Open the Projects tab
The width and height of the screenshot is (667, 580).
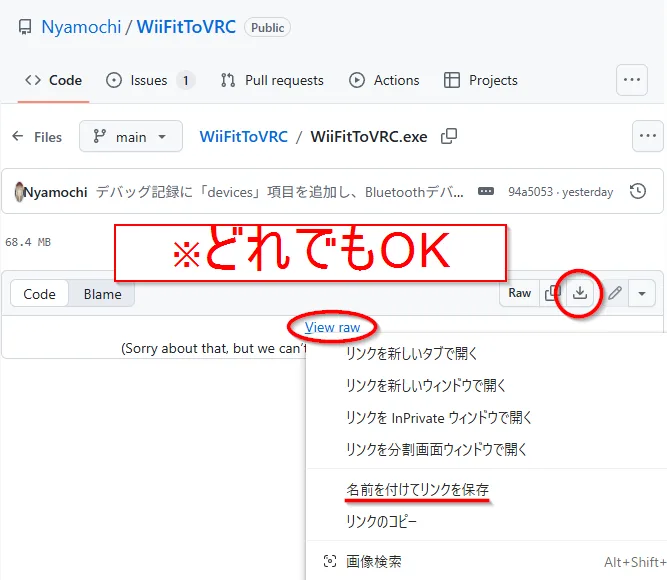(481, 80)
